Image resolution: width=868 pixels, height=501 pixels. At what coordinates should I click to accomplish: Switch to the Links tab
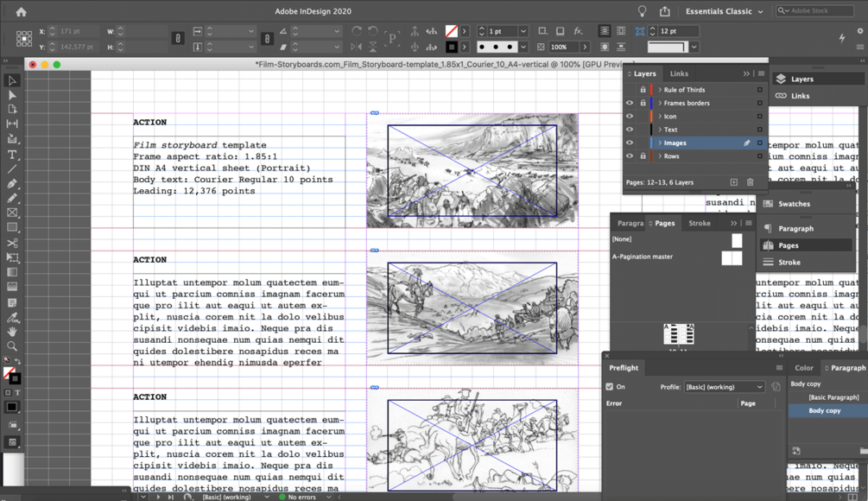pos(679,73)
